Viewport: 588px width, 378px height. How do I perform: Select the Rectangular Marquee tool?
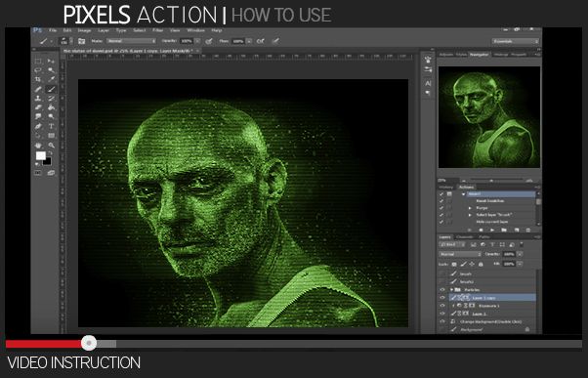[38, 61]
